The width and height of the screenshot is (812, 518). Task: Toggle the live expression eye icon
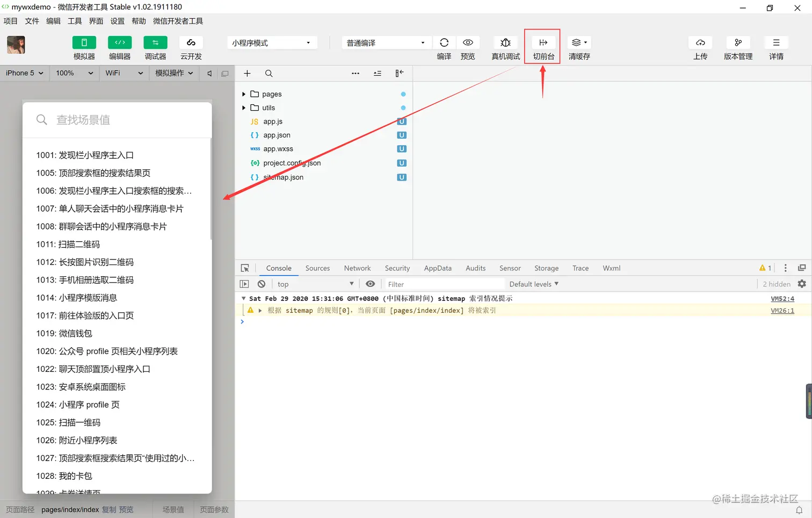(371, 284)
